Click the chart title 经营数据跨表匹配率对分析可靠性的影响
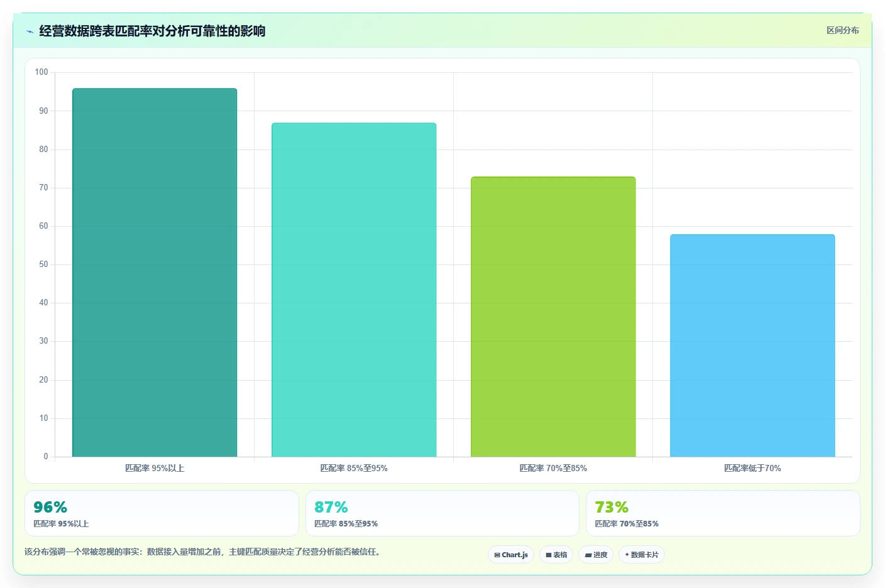This screenshot has height=588, width=885. point(152,31)
